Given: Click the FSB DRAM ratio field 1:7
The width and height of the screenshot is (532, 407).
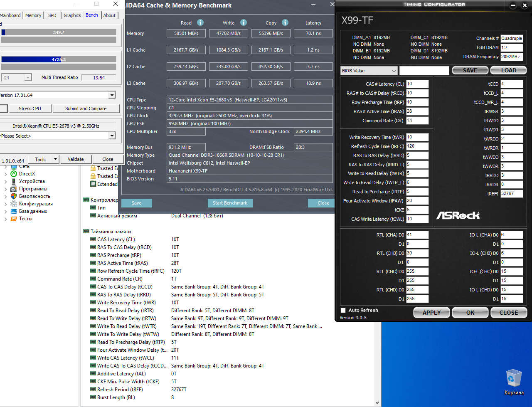Looking at the screenshot, I should pyautogui.click(x=512, y=47).
